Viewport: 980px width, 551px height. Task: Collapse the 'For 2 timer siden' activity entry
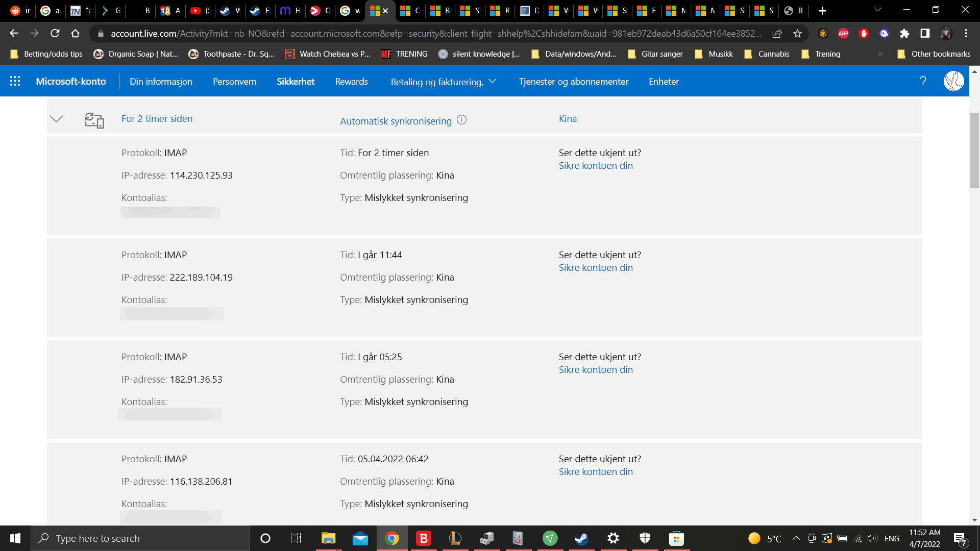56,119
